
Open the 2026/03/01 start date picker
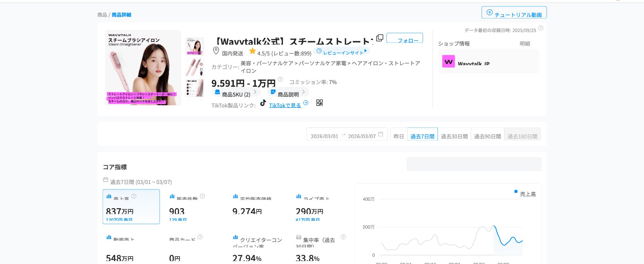click(x=324, y=136)
